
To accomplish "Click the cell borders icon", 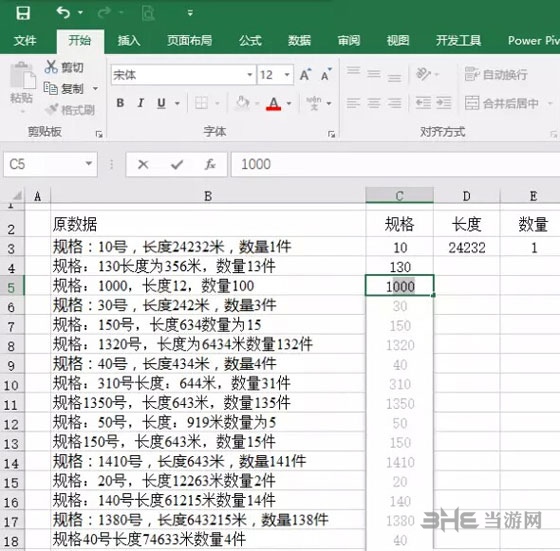I will tap(201, 103).
